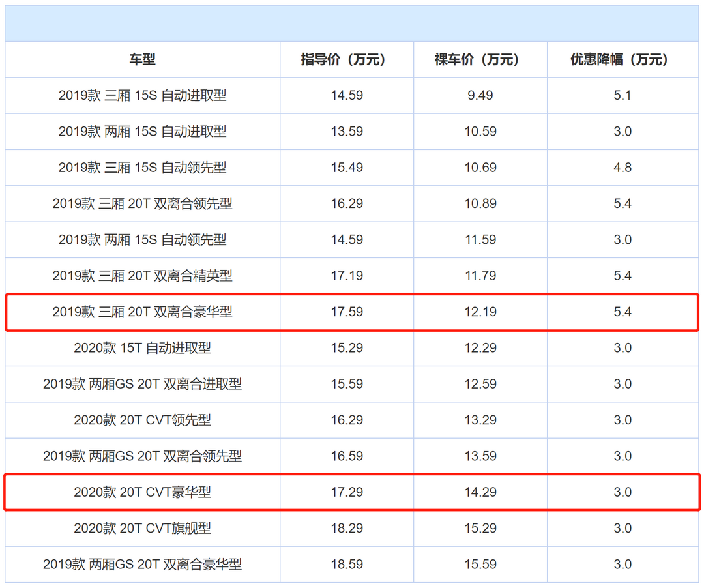Click the highlighted 2020款 20T CVT豪华型 cell
Screen dimensions: 704x588
142,492
